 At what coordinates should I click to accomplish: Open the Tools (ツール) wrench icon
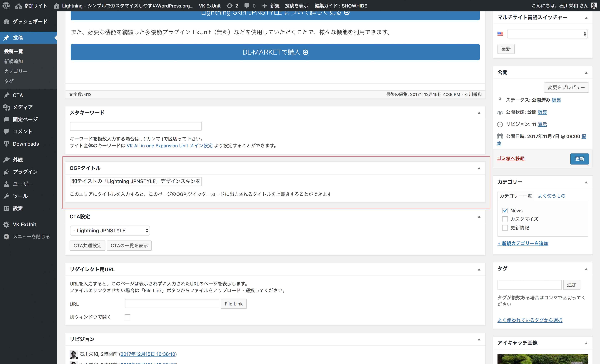click(7, 196)
